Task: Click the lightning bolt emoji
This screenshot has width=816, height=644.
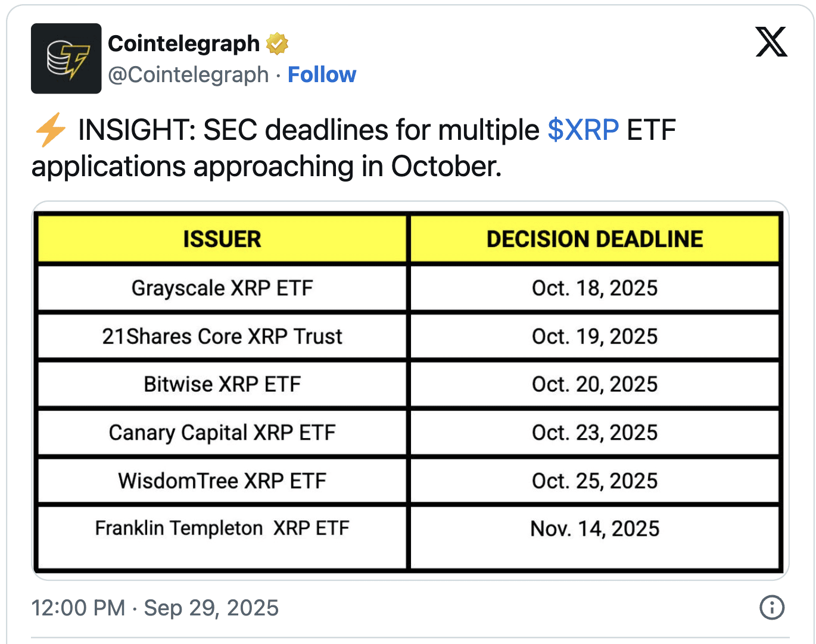Action: (x=51, y=130)
